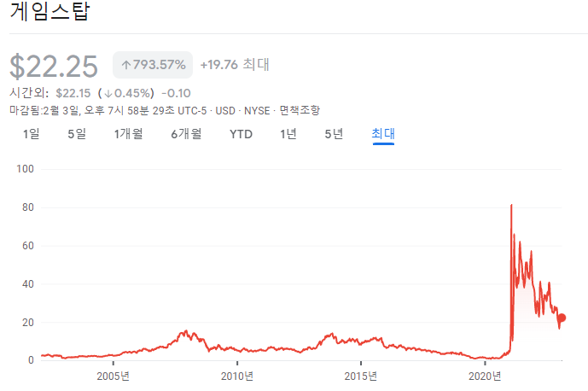Select the 최대 range tab

coord(383,134)
